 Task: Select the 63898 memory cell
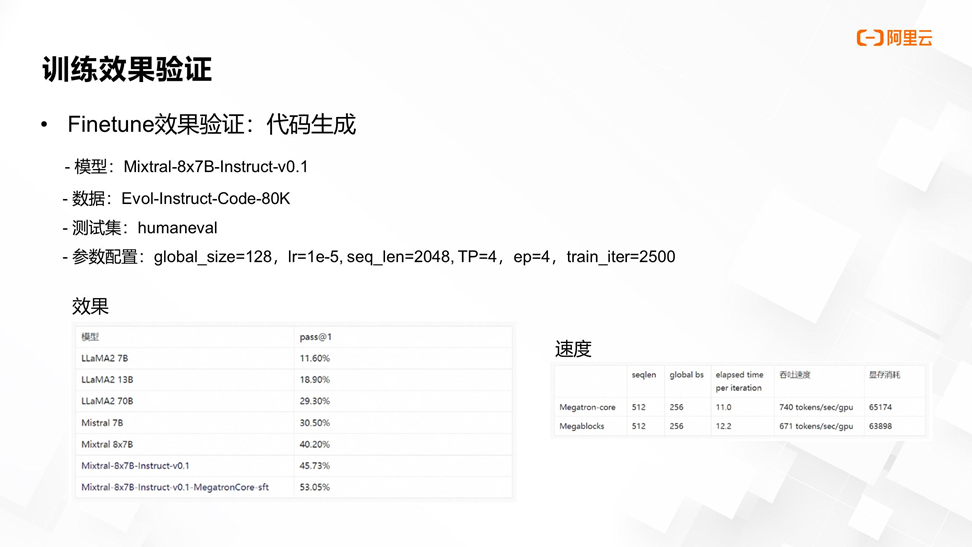pos(880,426)
